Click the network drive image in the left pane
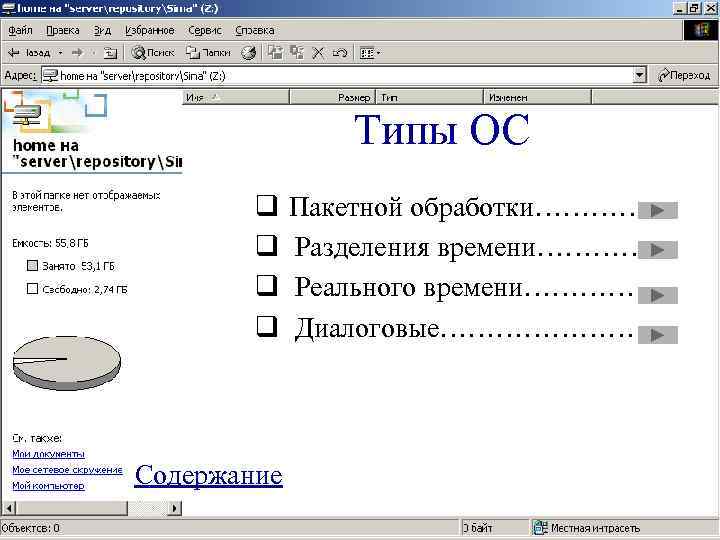720x540 pixels. (x=27, y=113)
